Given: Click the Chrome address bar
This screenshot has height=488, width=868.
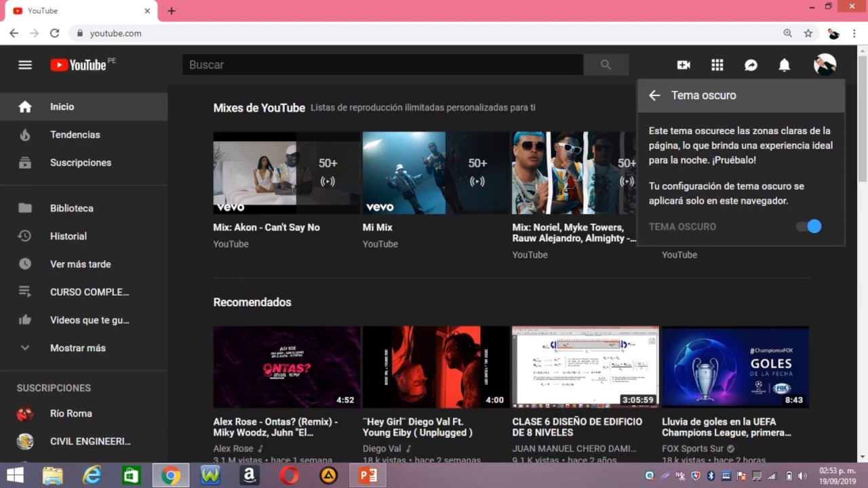Looking at the screenshot, I should (427, 33).
